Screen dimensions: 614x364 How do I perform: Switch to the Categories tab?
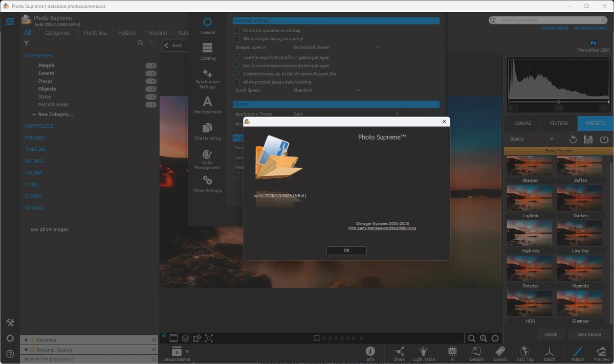pos(57,33)
